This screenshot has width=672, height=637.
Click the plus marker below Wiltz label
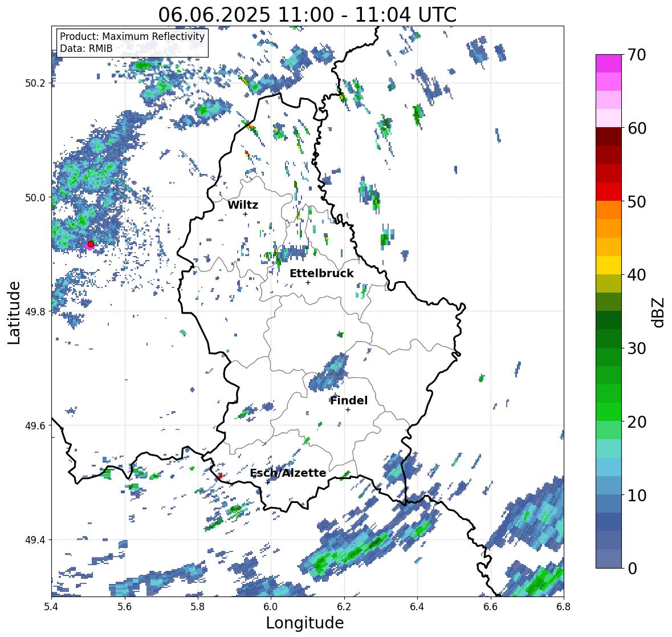(245, 214)
